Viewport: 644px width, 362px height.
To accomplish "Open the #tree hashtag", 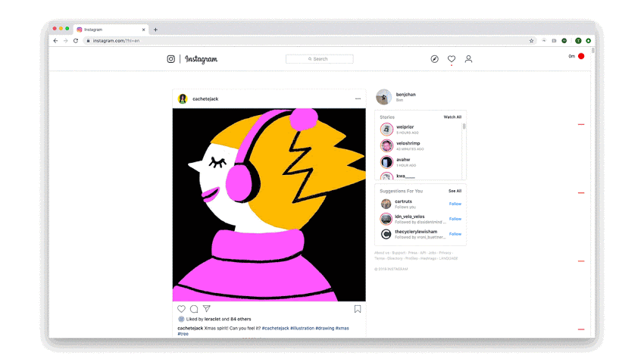I will tap(183, 334).
